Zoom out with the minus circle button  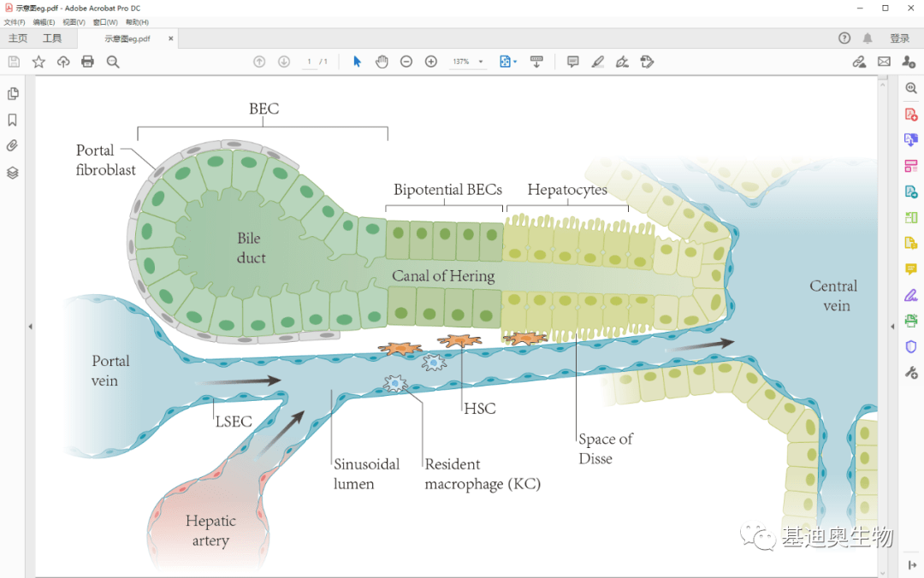tap(406, 62)
